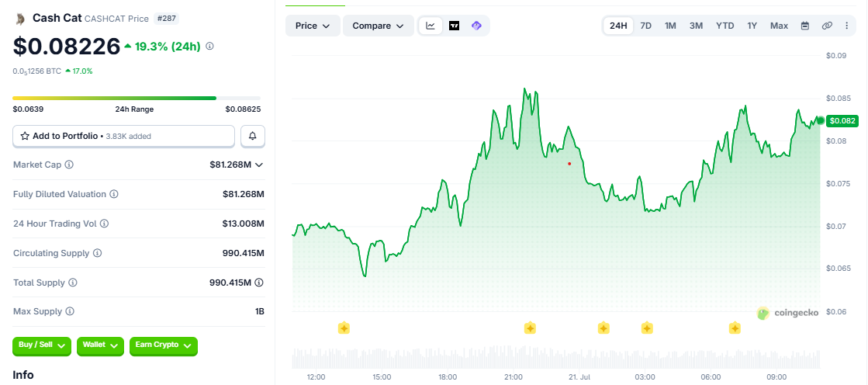Open info icon beside 24h price change

209,47
